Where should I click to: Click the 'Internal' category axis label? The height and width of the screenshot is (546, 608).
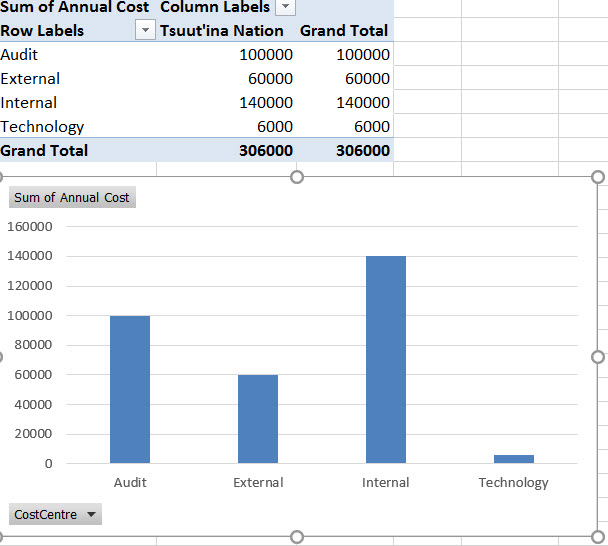coord(386,482)
